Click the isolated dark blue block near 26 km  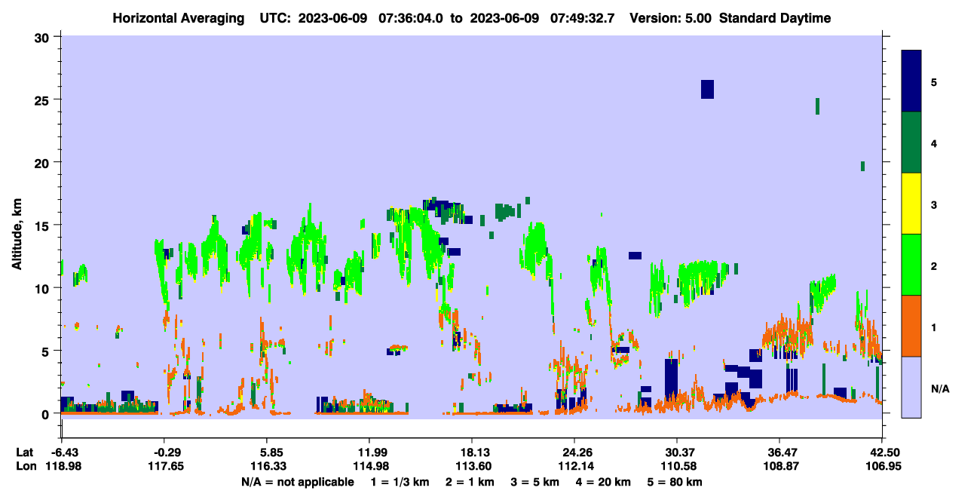pos(707,89)
